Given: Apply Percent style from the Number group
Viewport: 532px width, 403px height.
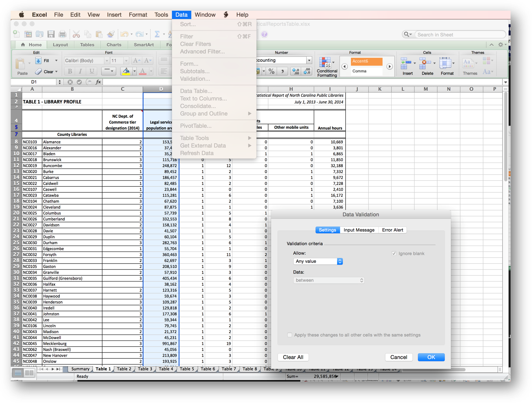Looking at the screenshot, I should point(271,71).
